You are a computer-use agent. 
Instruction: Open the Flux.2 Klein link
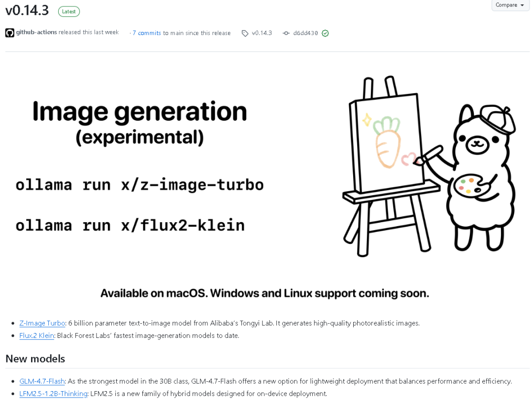point(36,335)
